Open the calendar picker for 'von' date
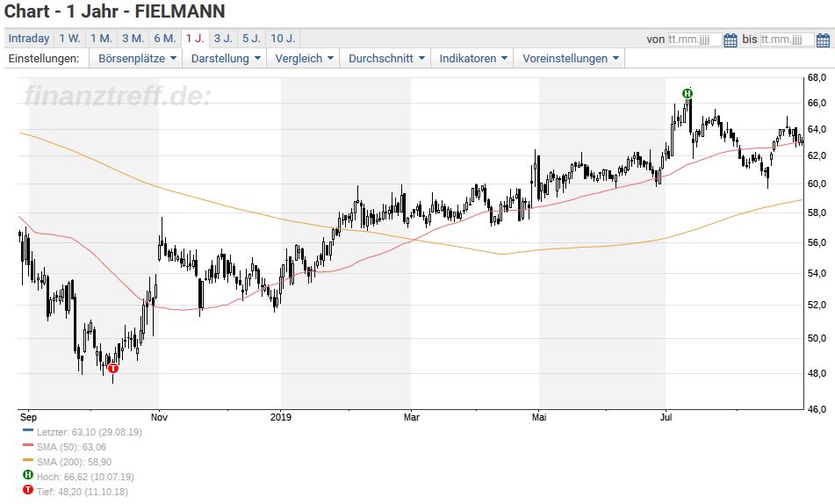This screenshot has width=835, height=504. pos(731,40)
